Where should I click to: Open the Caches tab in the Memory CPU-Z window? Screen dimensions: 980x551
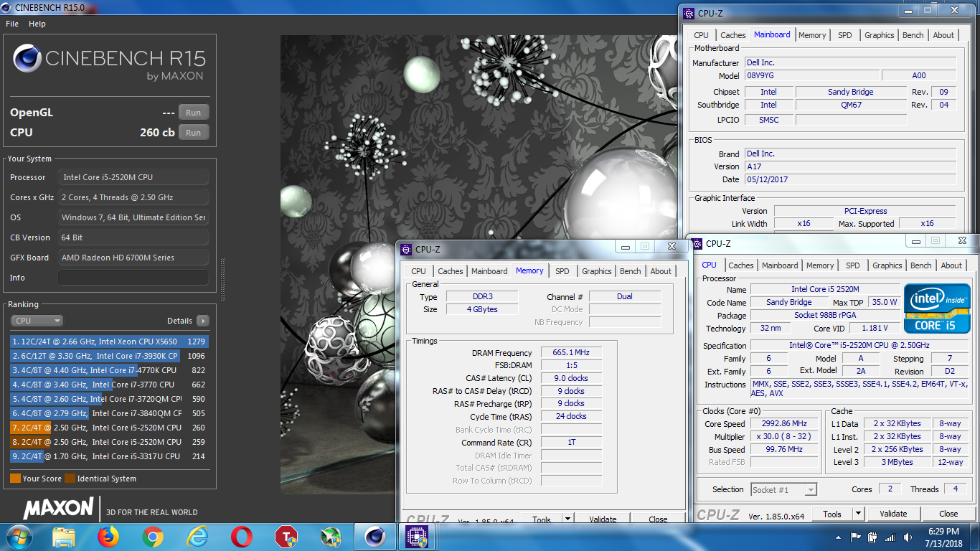(451, 271)
